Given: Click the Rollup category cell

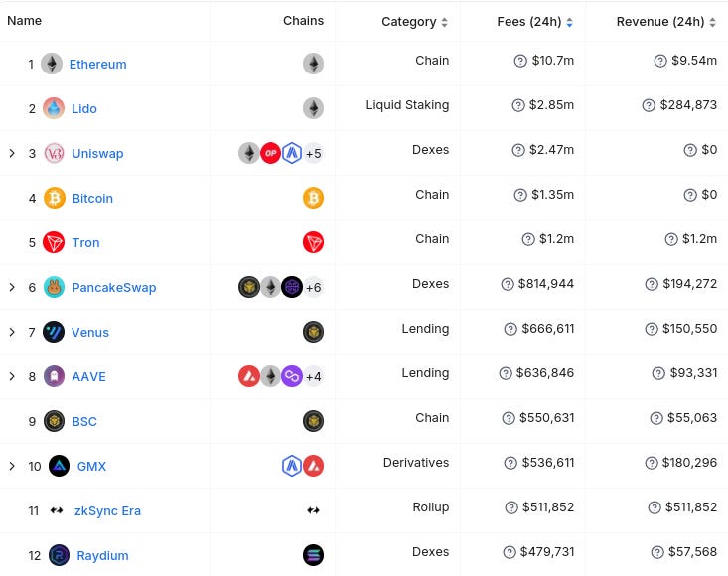Looking at the screenshot, I should pyautogui.click(x=430, y=507).
